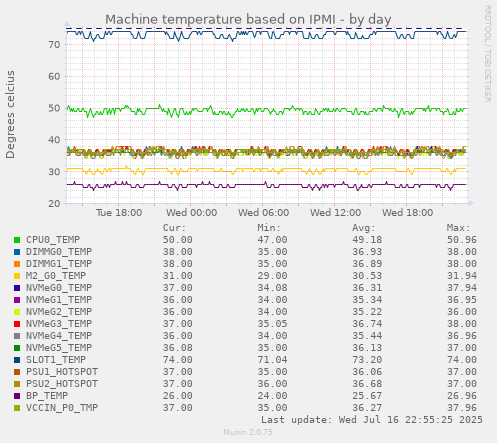The image size is (497, 443).
Task: Click VCCIN_P0_TMP max value 37.96
Action: tap(462, 408)
